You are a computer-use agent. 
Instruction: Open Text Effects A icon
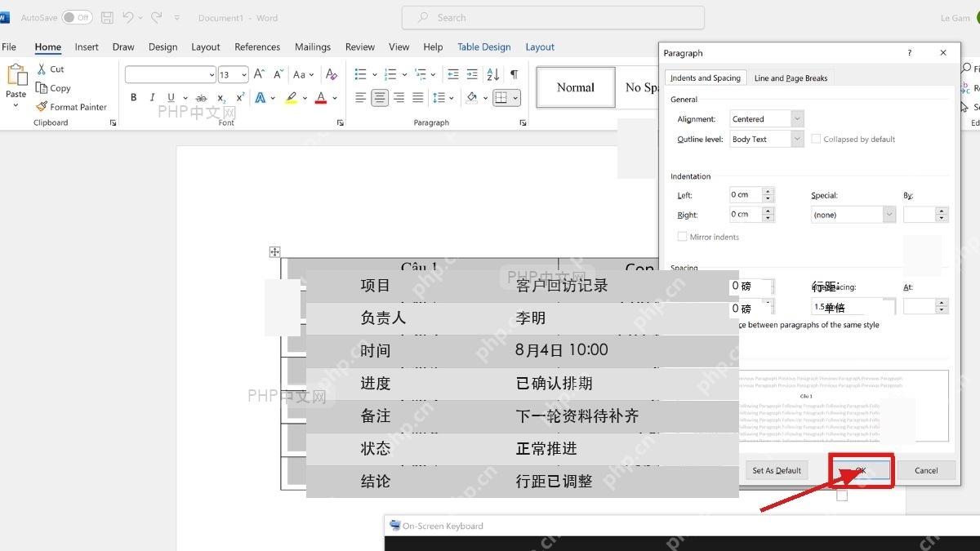[x=261, y=98]
